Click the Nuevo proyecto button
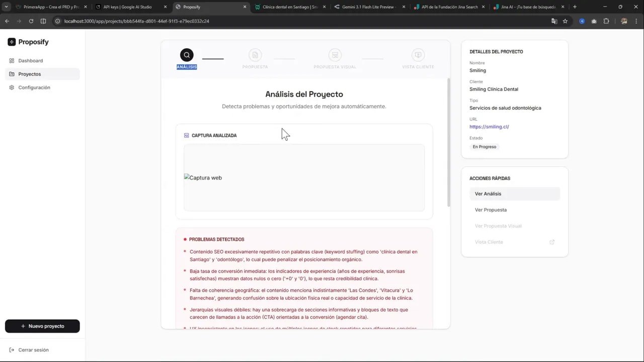 [42, 326]
